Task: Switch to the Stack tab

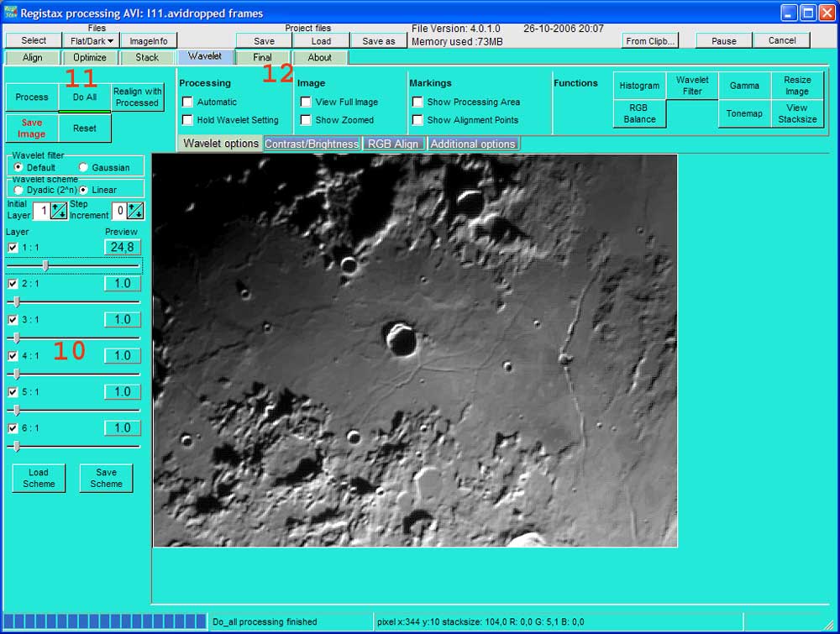Action: pyautogui.click(x=147, y=57)
